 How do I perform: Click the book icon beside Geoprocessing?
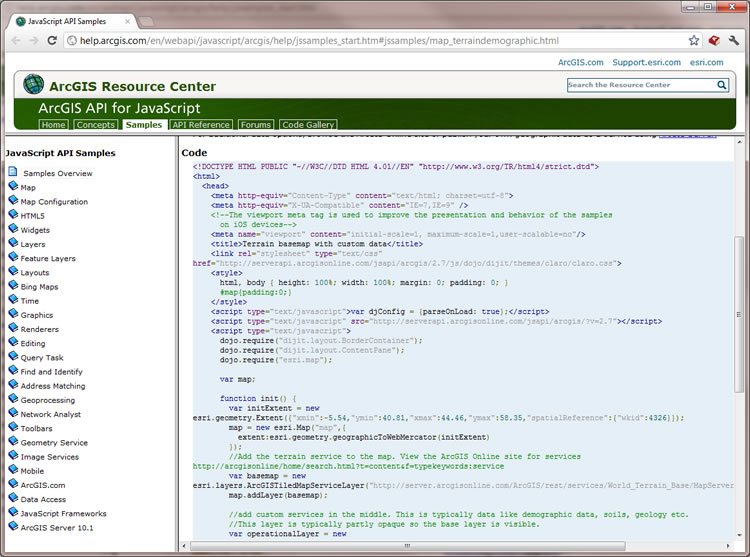(x=13, y=399)
